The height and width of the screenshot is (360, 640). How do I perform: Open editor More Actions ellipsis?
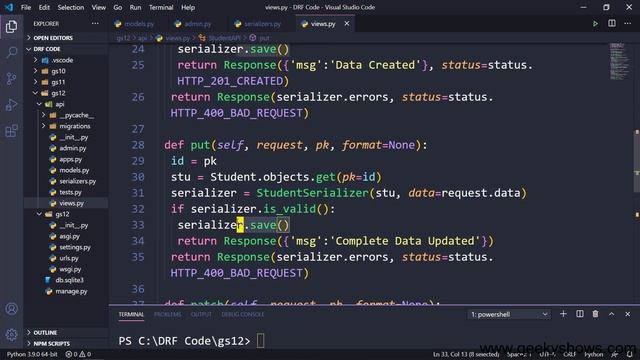pyautogui.click(x=628, y=24)
